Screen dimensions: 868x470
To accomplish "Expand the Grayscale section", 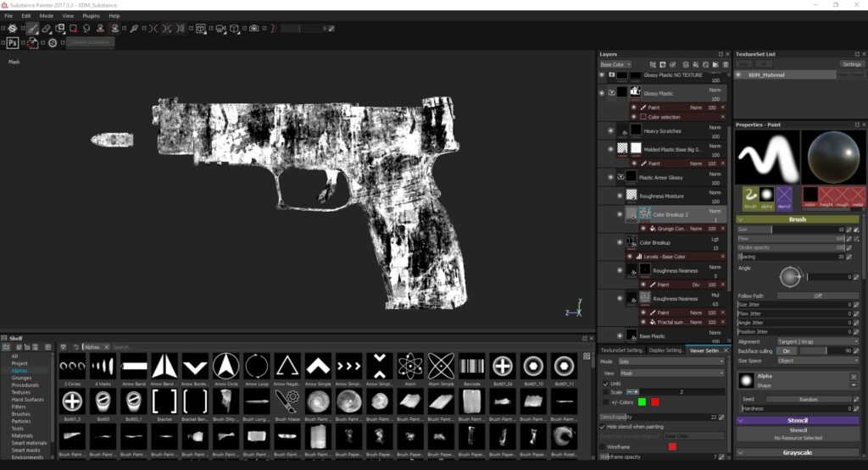I will click(x=741, y=453).
